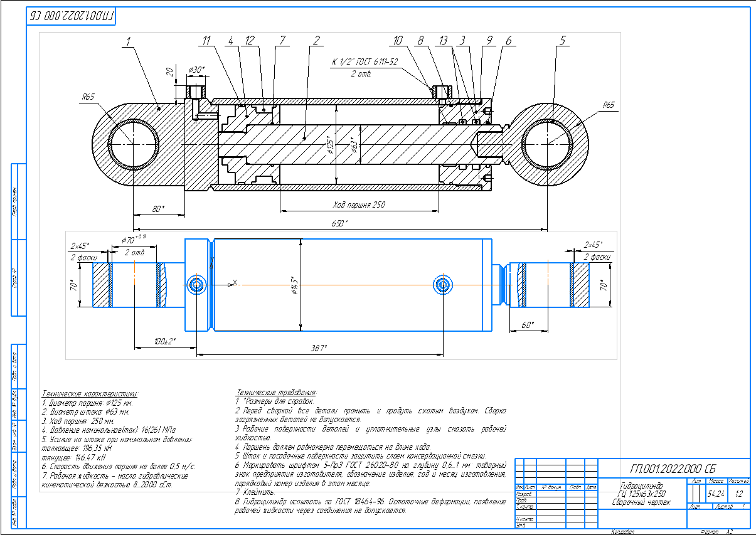Click part callout number 10
Screen dimensions: 756x535
[398, 41]
